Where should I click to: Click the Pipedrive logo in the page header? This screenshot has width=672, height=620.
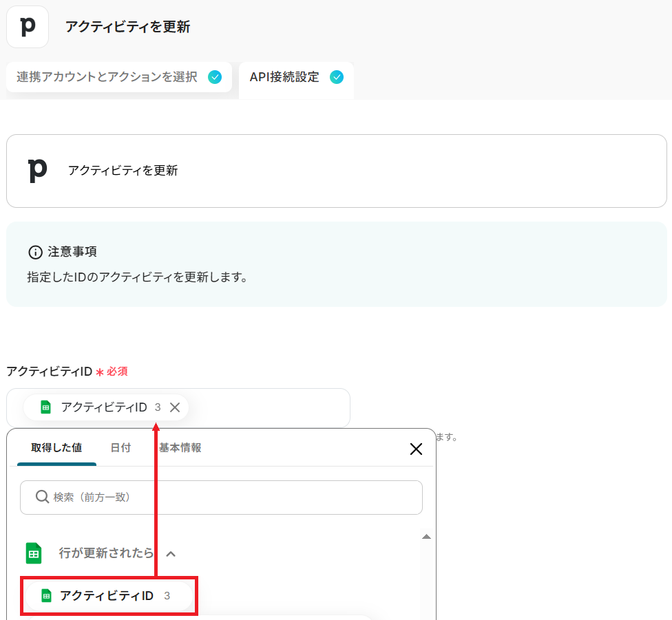click(x=28, y=27)
